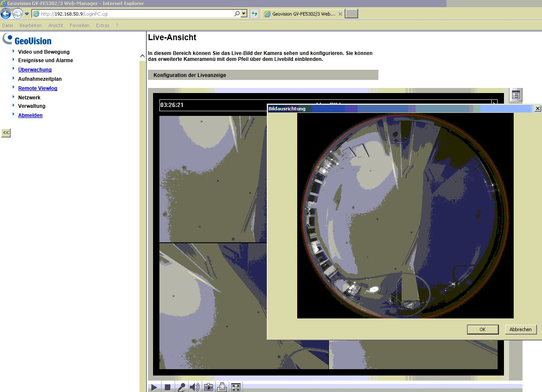Click the arrow bullet beside Ereignisse und Alarme
The image size is (542, 392).
click(x=14, y=60)
